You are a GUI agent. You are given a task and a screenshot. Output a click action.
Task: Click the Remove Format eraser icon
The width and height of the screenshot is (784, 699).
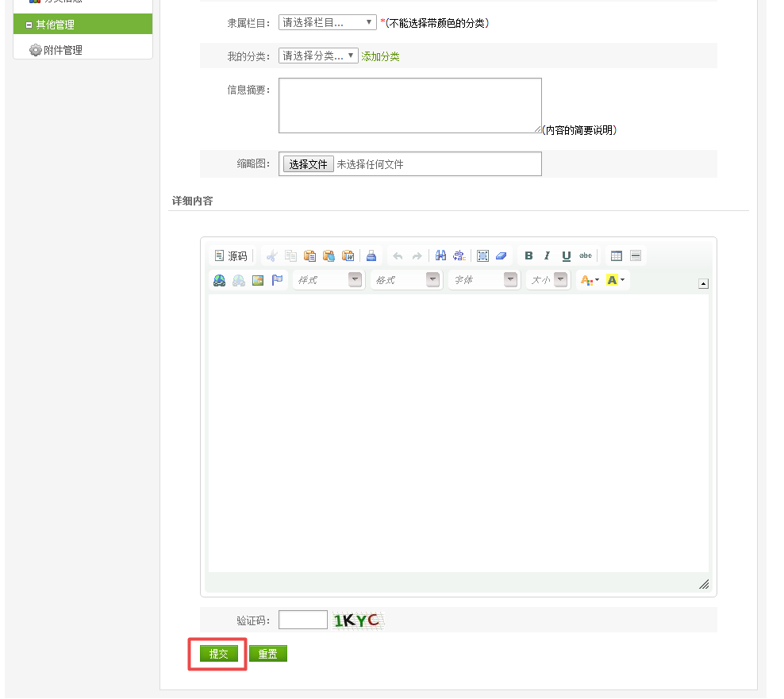[x=501, y=255]
